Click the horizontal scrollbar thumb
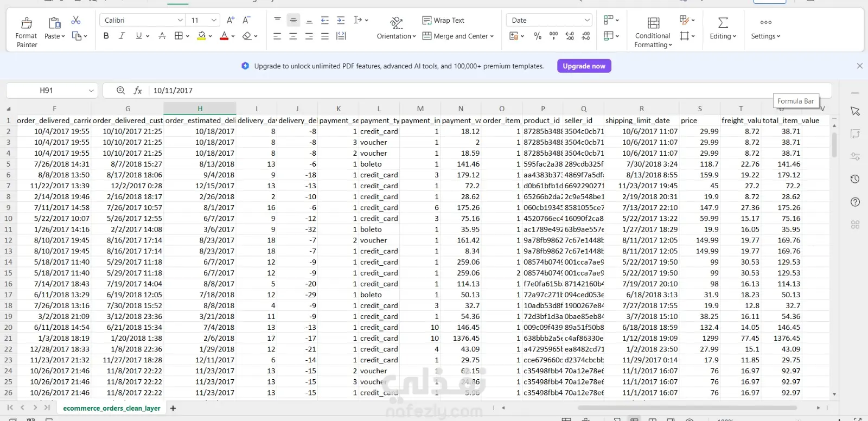This screenshot has height=421, width=868. tap(687, 407)
